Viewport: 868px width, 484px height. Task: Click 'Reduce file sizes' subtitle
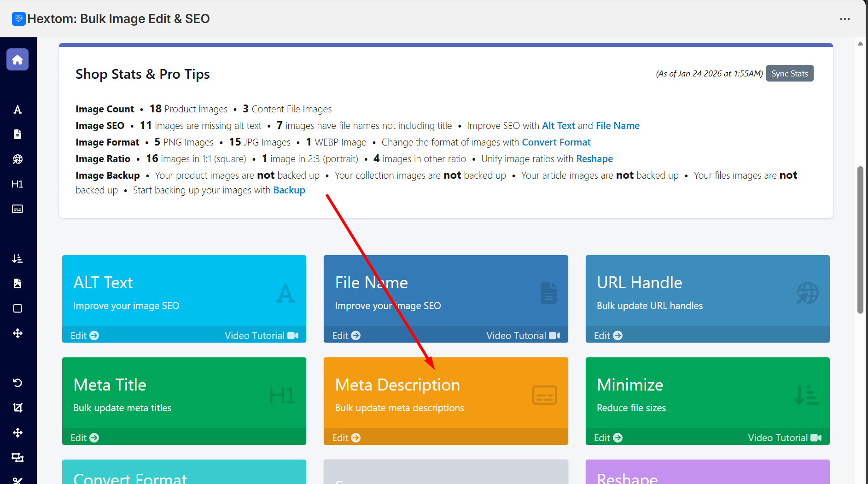[x=631, y=408]
